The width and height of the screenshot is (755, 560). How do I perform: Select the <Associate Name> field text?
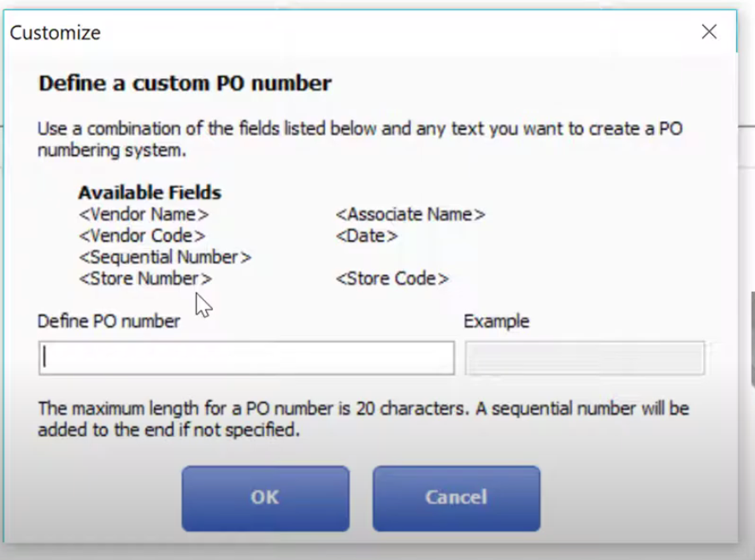(x=410, y=214)
